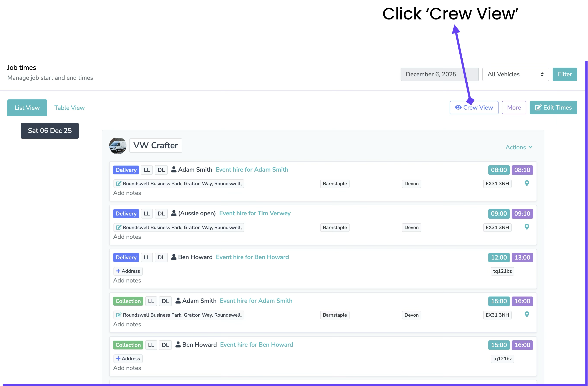Click the 08:10 end time badge
588x386 pixels.
(522, 170)
